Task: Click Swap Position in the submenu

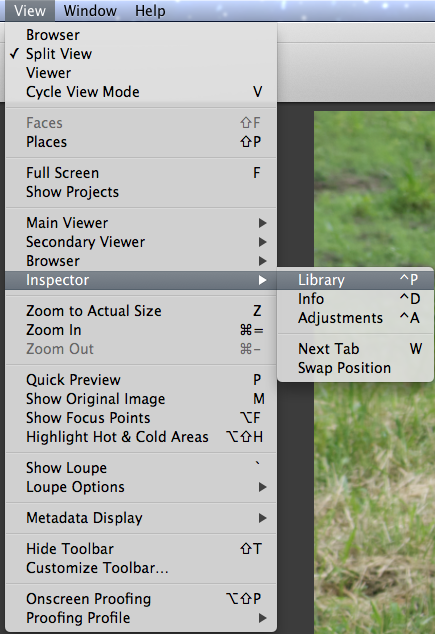Action: [355, 368]
